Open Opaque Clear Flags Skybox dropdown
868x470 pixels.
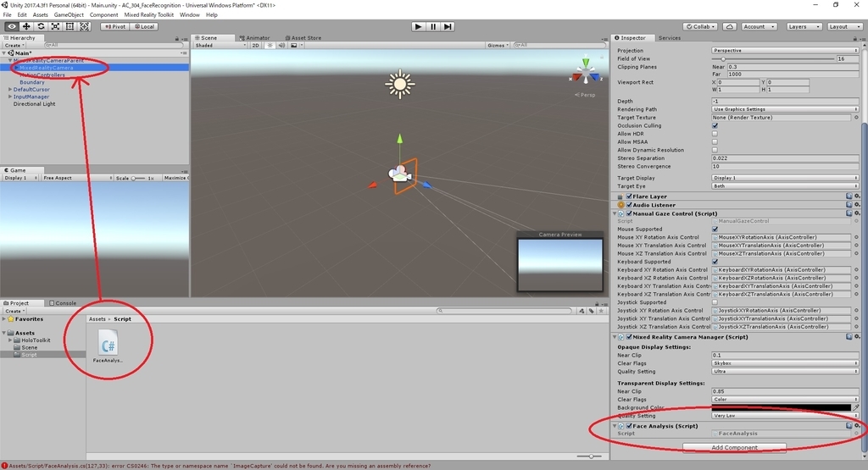(x=785, y=363)
